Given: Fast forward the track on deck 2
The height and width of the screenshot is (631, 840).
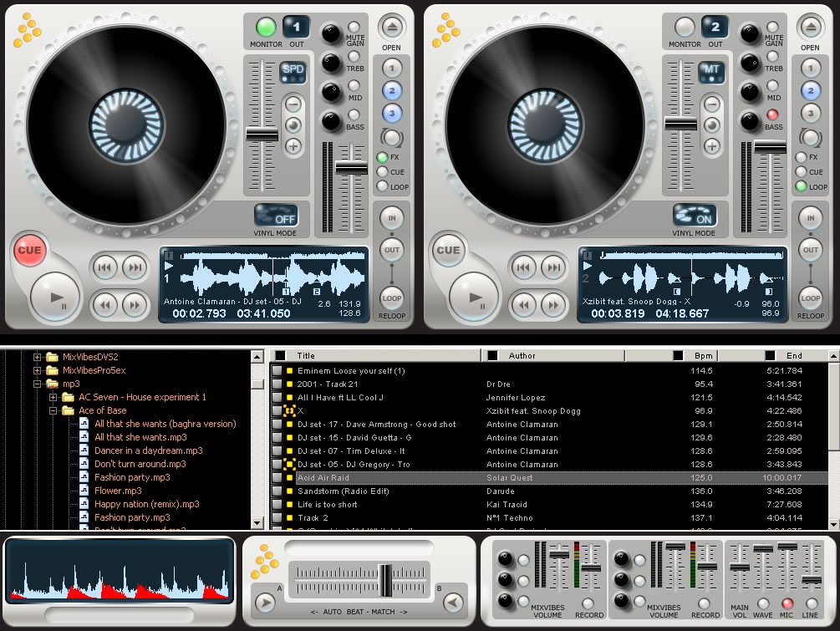Looking at the screenshot, I should pos(552,305).
